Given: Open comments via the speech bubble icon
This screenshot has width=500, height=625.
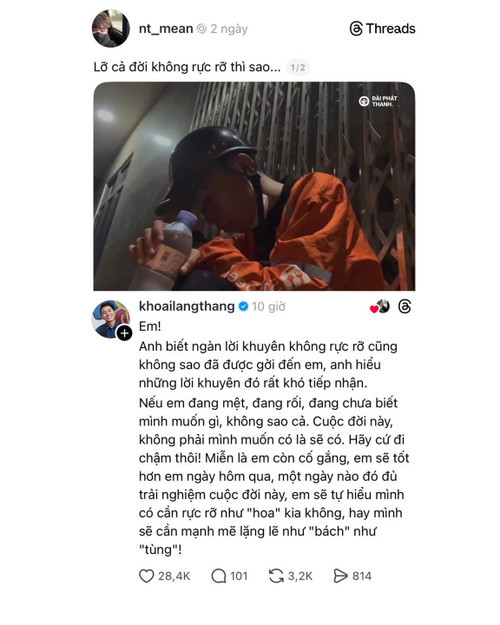Looking at the screenshot, I should pyautogui.click(x=219, y=576).
